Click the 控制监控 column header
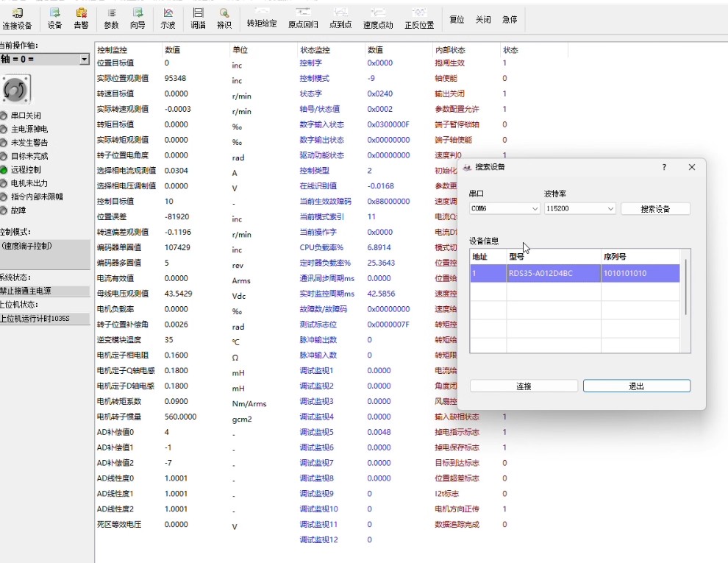Viewport: 728px width, 563px height. tap(112, 50)
